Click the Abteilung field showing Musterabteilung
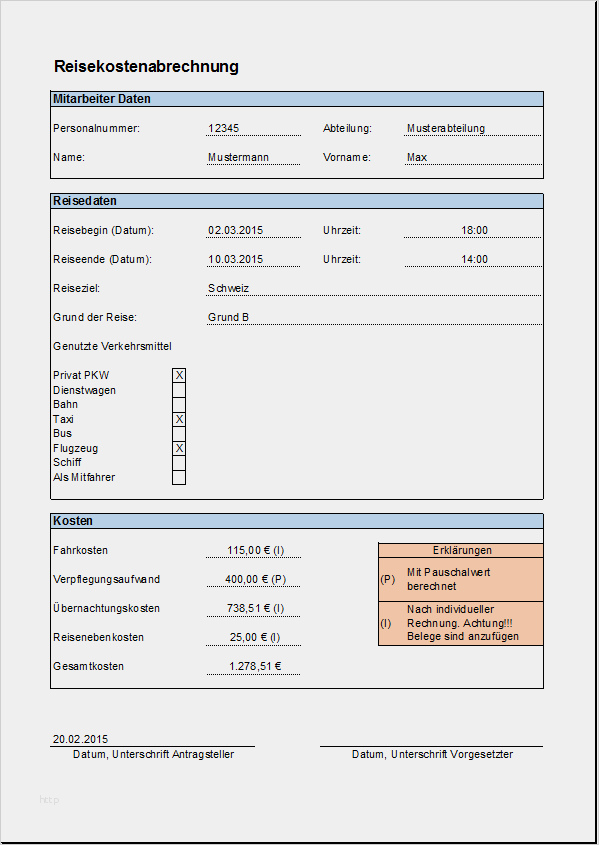 pos(472,128)
